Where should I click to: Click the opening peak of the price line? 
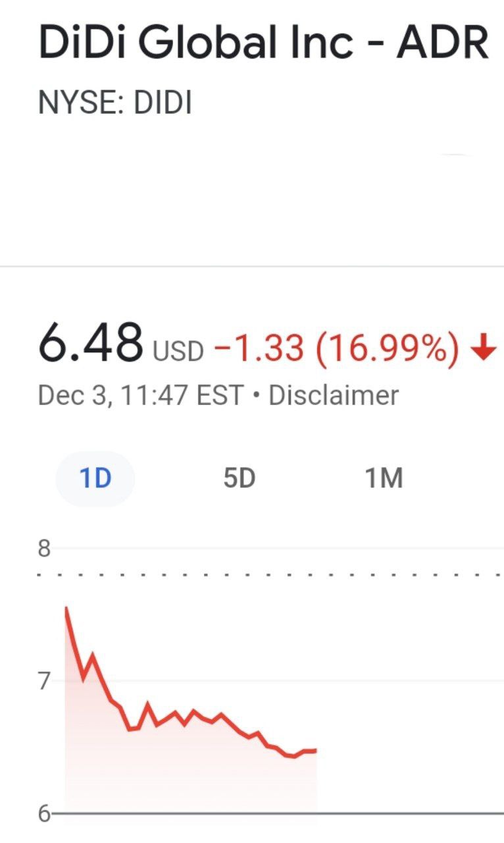[x=66, y=608]
